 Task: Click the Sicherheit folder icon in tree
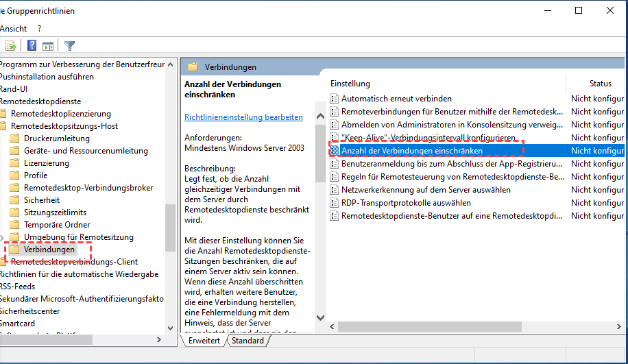click(x=14, y=200)
